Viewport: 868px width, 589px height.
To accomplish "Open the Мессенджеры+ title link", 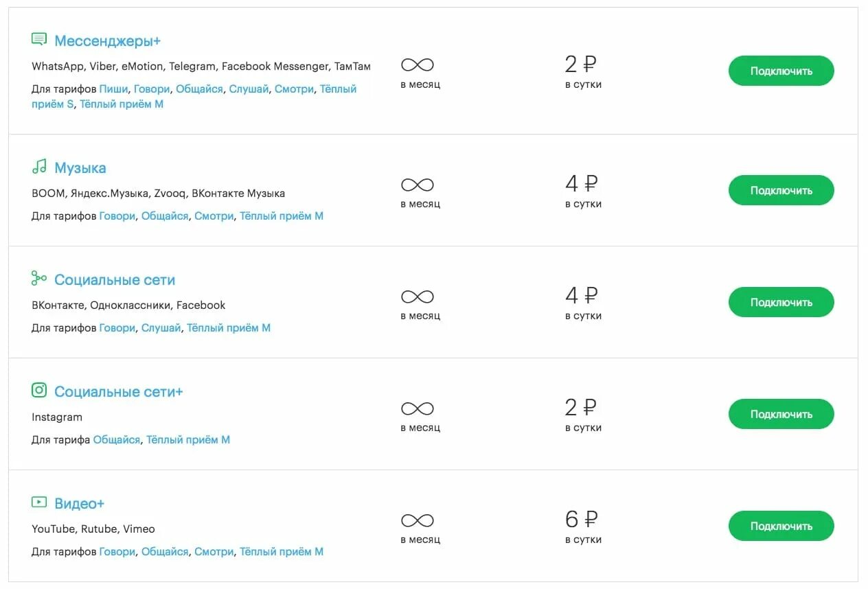I will coord(107,41).
